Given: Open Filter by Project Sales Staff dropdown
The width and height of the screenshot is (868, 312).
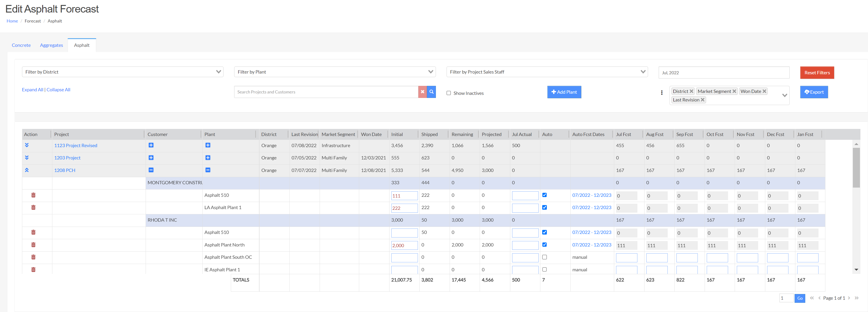Looking at the screenshot, I should click(x=547, y=72).
